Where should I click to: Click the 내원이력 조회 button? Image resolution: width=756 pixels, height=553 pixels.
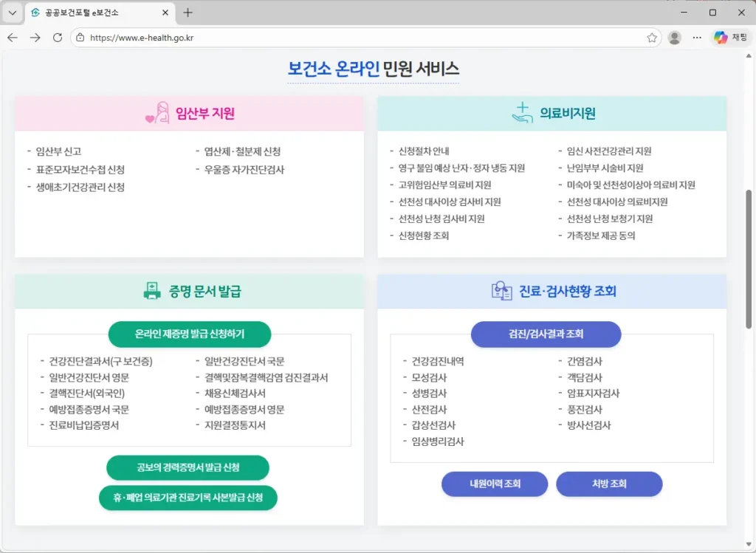(x=494, y=484)
